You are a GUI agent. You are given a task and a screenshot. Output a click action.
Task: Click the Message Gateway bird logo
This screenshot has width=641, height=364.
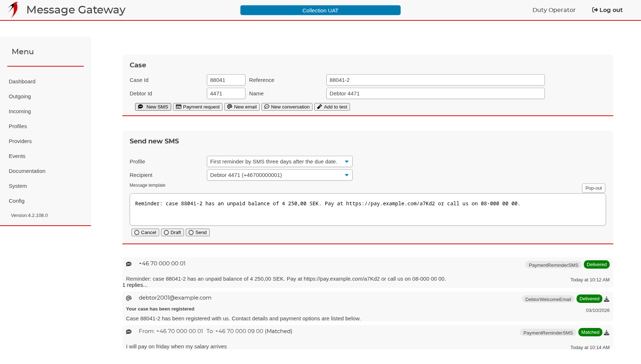(13, 10)
